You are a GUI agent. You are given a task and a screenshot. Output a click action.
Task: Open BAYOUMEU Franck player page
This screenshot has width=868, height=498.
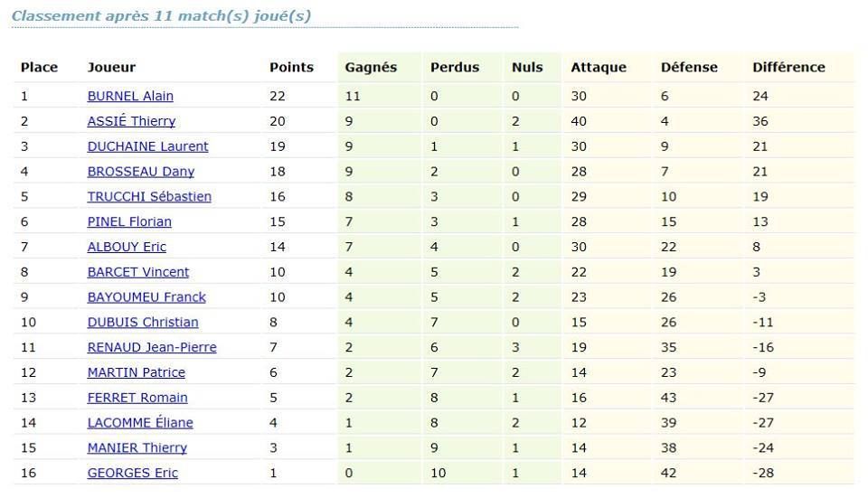pos(146,297)
